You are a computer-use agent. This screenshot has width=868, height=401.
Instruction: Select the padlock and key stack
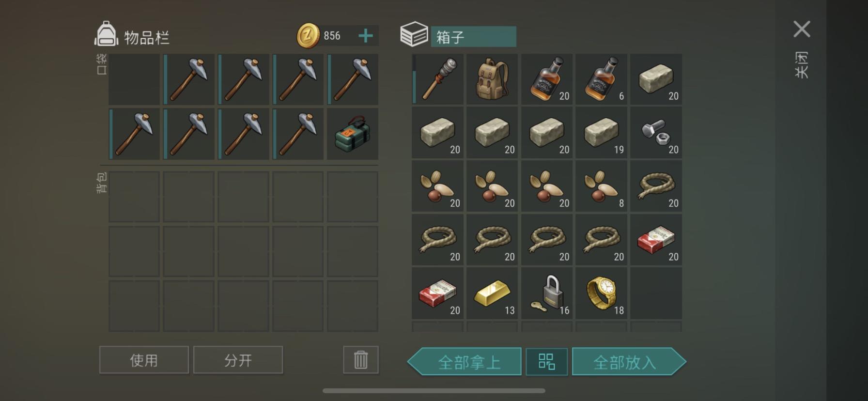click(547, 293)
